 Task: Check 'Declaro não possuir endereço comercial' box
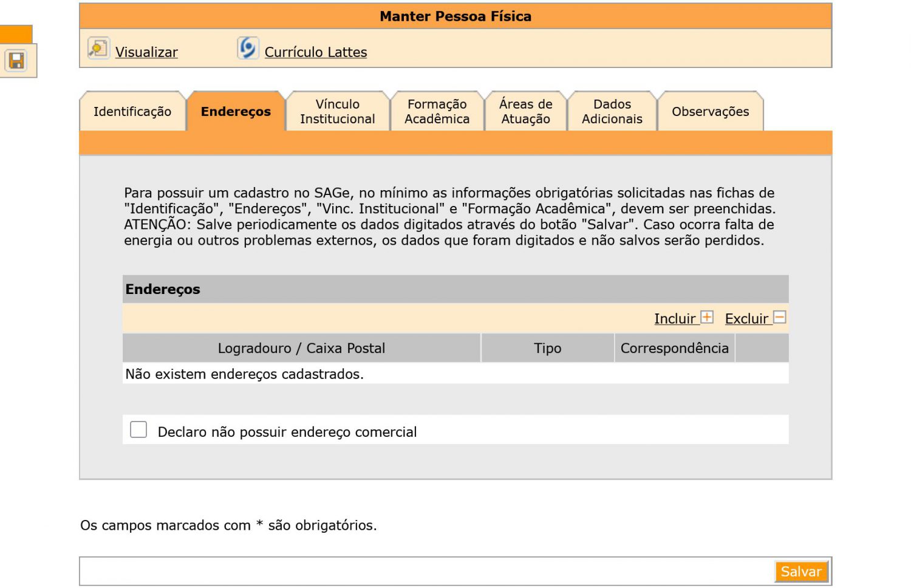click(138, 429)
